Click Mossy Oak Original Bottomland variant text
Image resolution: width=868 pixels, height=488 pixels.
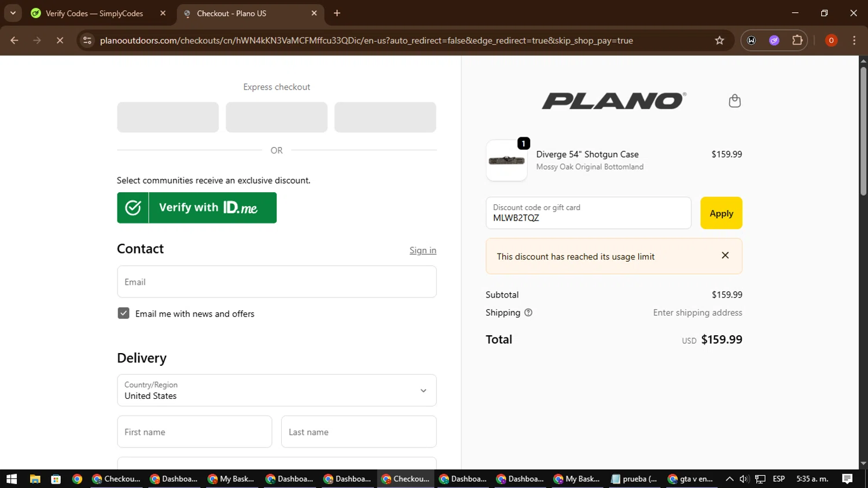click(590, 167)
